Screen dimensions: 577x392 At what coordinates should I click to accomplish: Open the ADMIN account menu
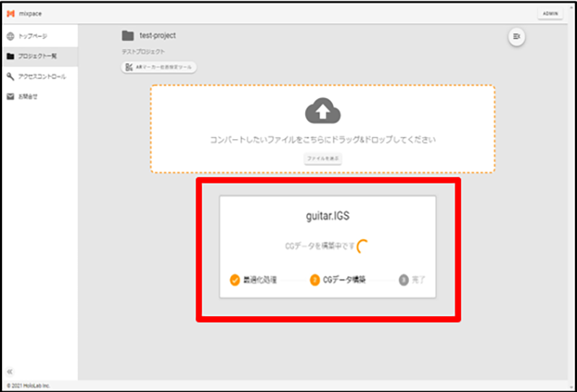click(550, 14)
